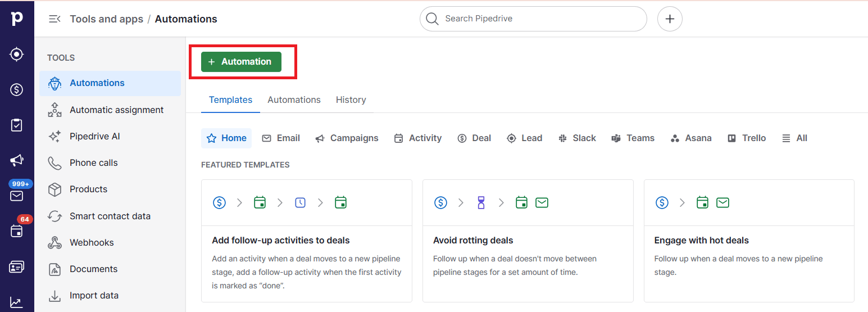
Task: Open Campaigns megaphone icon in left rail
Action: (17, 161)
